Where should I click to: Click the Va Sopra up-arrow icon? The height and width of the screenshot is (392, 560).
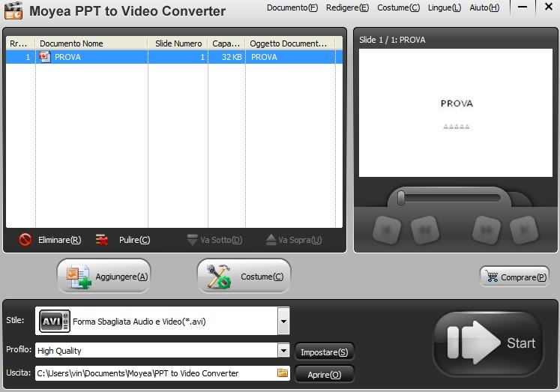click(271, 240)
